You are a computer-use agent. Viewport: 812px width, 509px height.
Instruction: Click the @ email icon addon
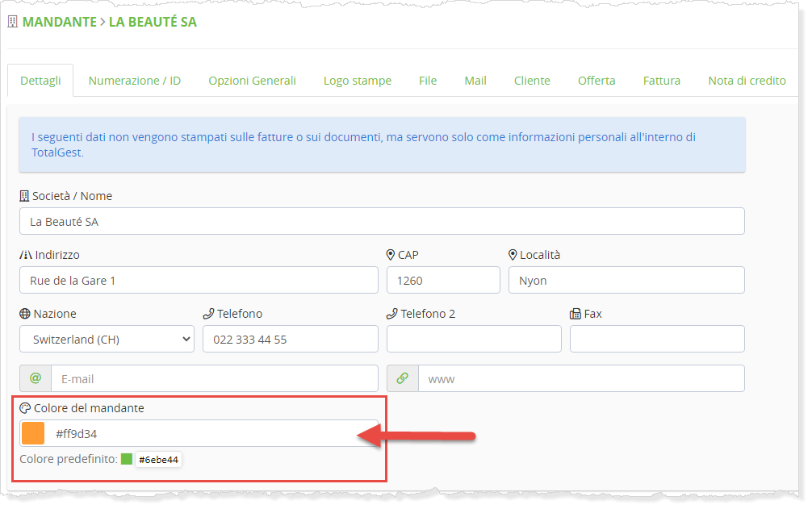(36, 378)
